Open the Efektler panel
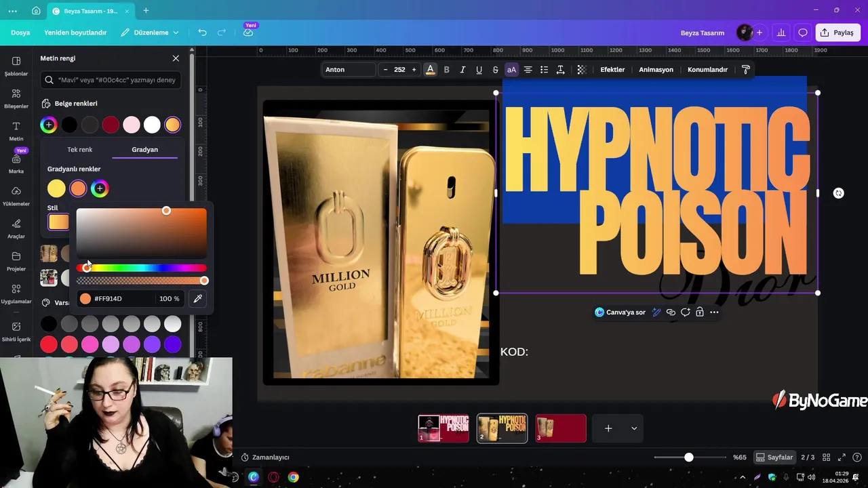 [x=612, y=70]
